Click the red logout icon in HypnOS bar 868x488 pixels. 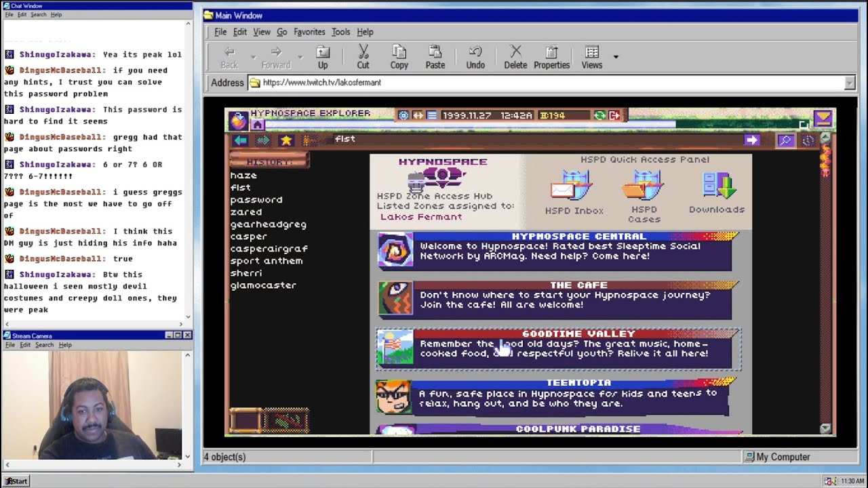pos(614,115)
